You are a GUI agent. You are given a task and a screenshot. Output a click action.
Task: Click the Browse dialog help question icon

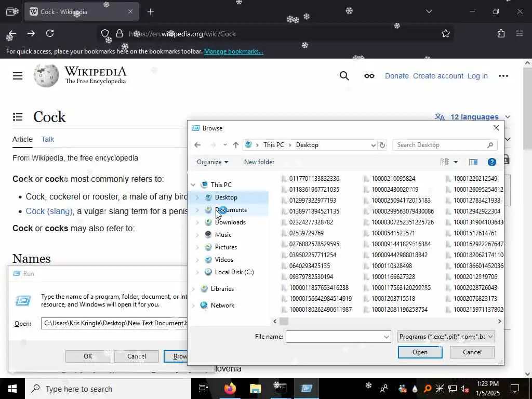pyautogui.click(x=491, y=162)
